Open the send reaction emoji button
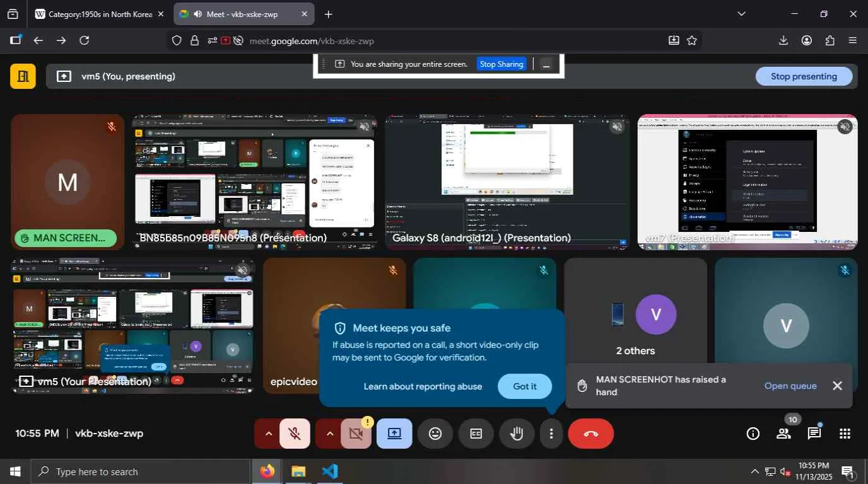The height and width of the screenshot is (484, 868). (435, 434)
